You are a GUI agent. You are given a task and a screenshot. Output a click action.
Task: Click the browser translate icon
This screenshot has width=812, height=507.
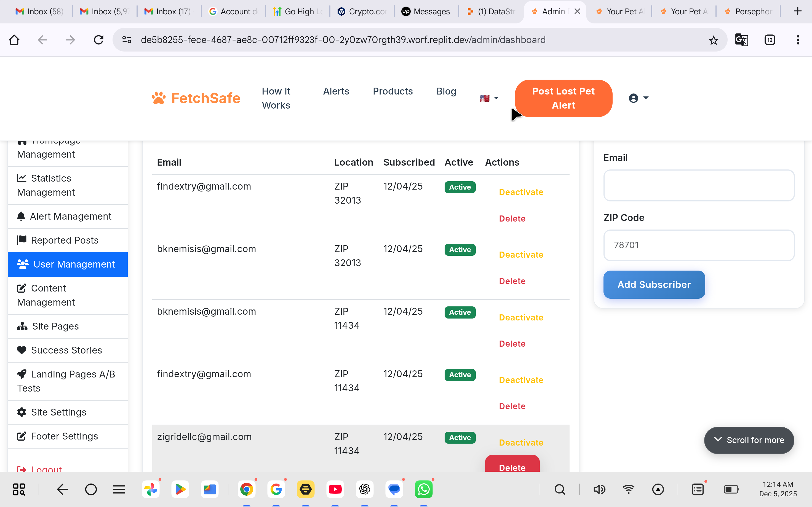(741, 40)
